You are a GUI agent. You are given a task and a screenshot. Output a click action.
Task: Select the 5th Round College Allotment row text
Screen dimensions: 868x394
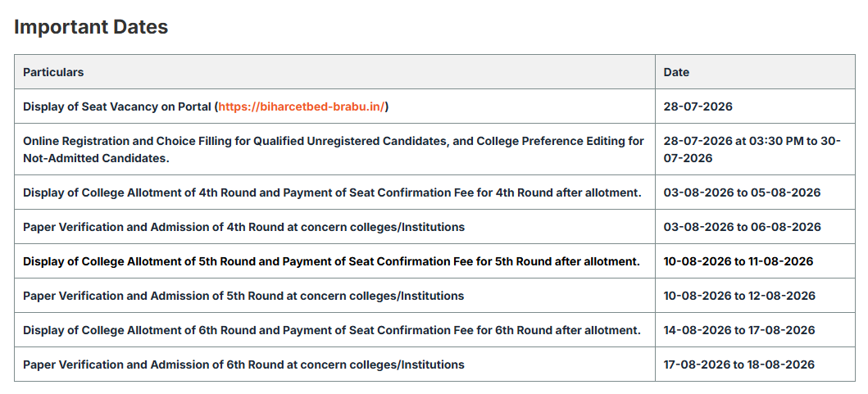click(332, 261)
